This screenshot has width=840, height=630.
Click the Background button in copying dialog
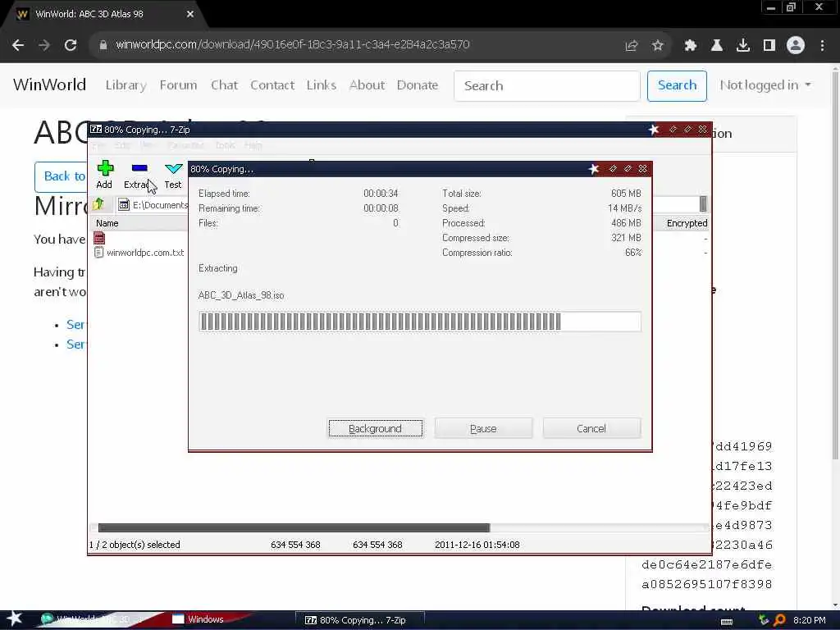(375, 428)
